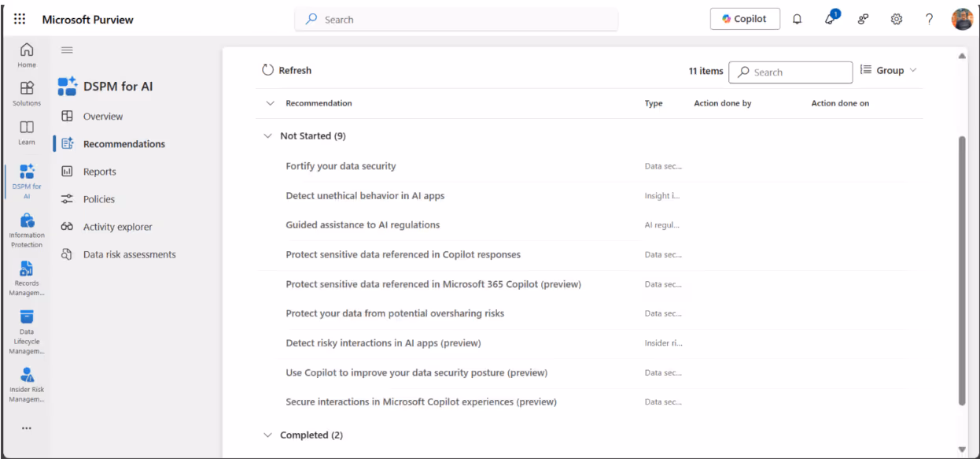Collapse the Not Started group
The width and height of the screenshot is (980, 459).
pos(268,136)
